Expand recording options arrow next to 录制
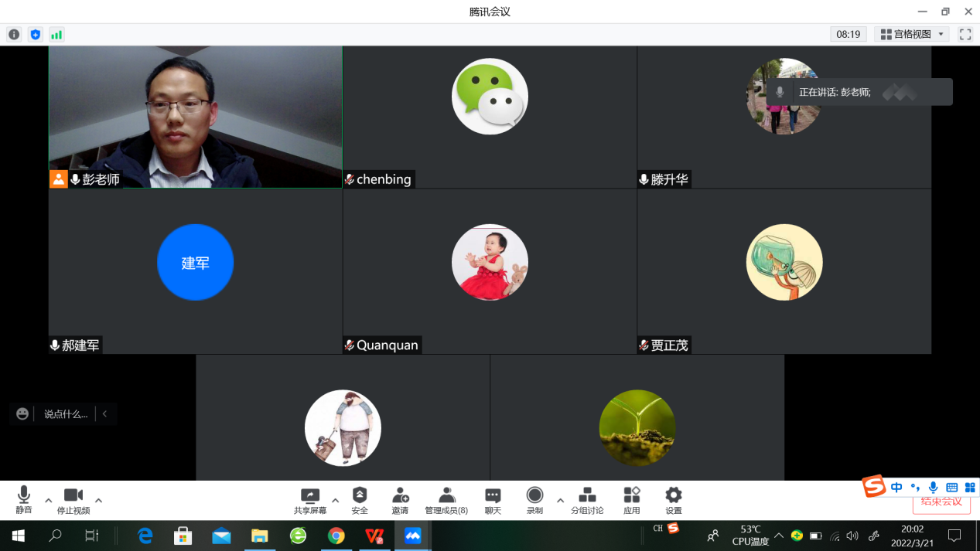980x551 pixels. tap(560, 500)
